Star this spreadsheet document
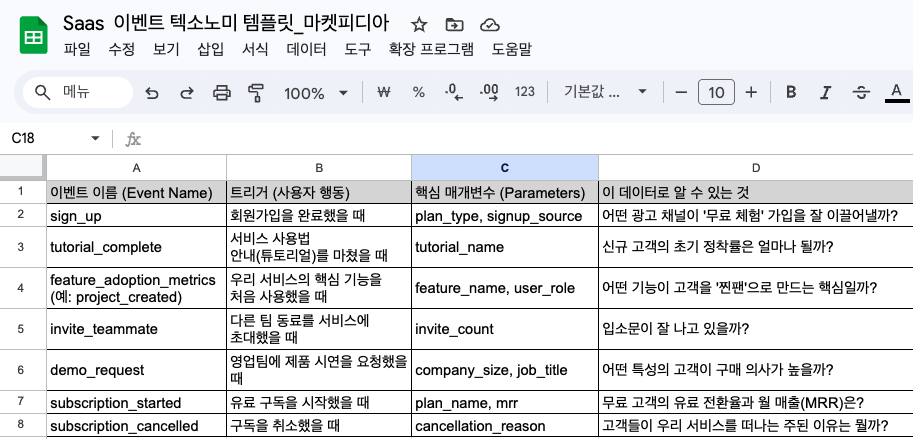The height and width of the screenshot is (439, 913). click(x=419, y=24)
